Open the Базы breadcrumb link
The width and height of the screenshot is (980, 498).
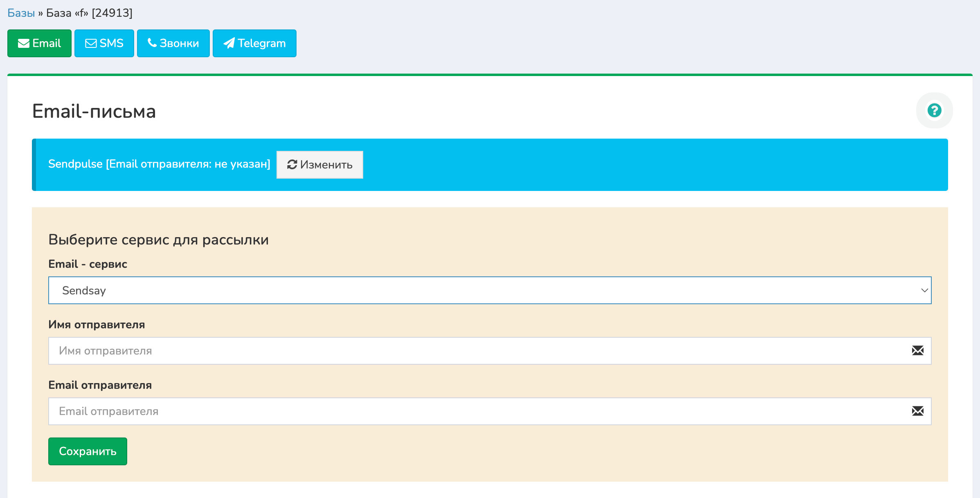click(x=21, y=13)
